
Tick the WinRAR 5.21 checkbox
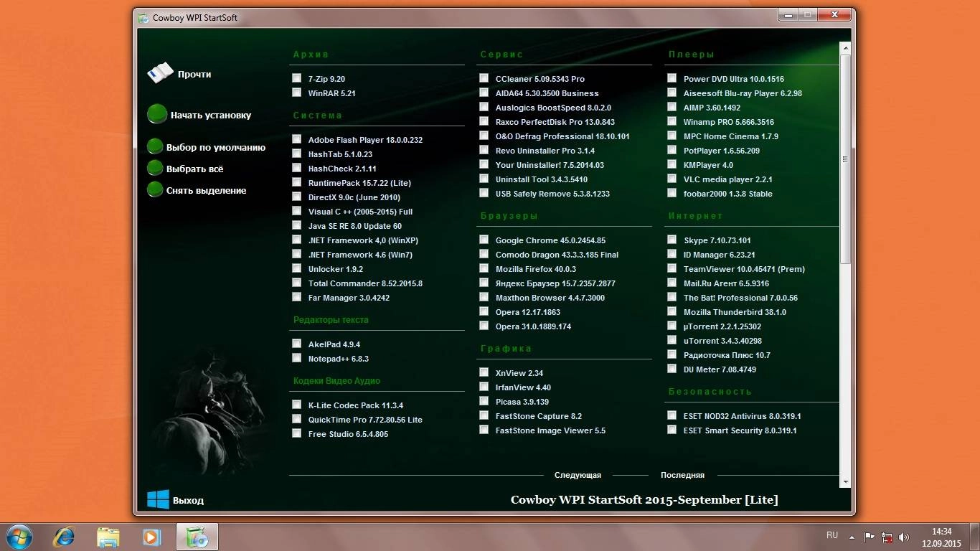[296, 93]
